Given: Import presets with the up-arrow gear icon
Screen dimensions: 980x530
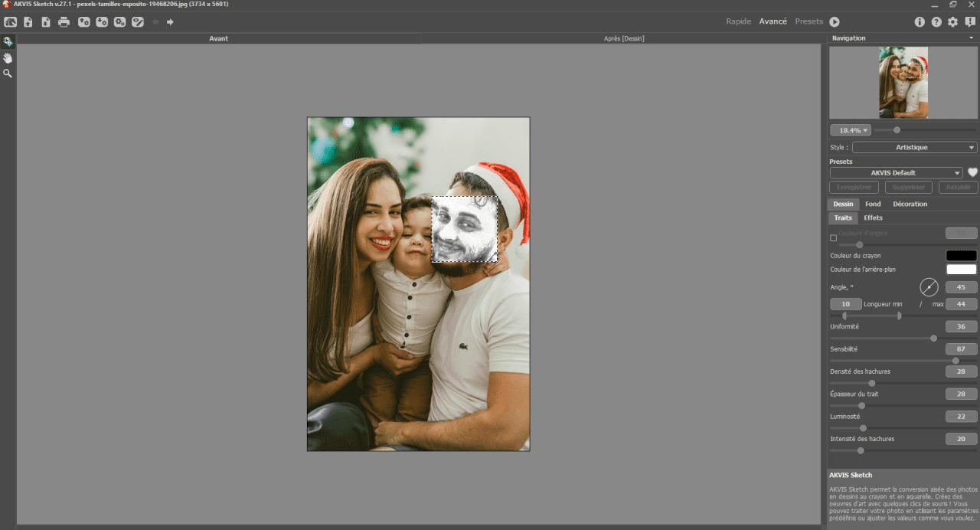Looking at the screenshot, I should (x=83, y=22).
